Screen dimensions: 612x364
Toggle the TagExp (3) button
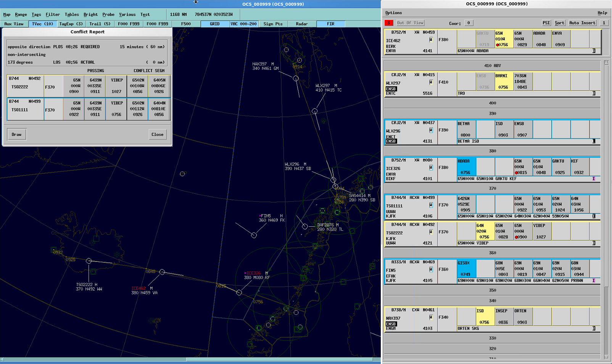click(71, 24)
